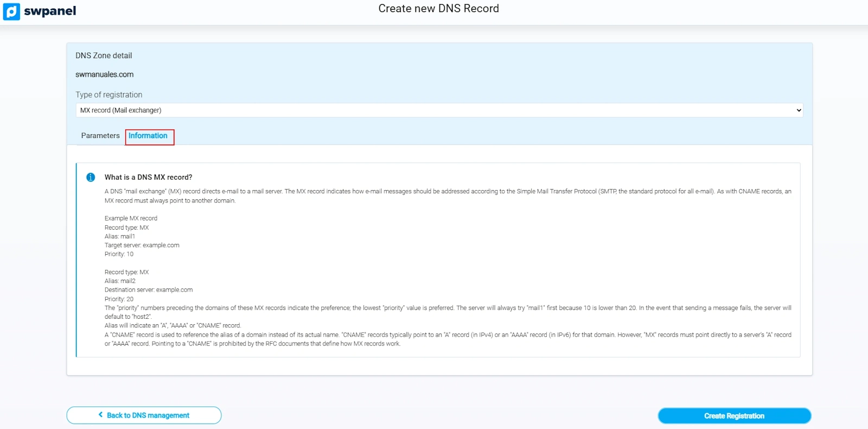This screenshot has height=429, width=868.
Task: Click the Example MX record line
Action: click(x=131, y=218)
